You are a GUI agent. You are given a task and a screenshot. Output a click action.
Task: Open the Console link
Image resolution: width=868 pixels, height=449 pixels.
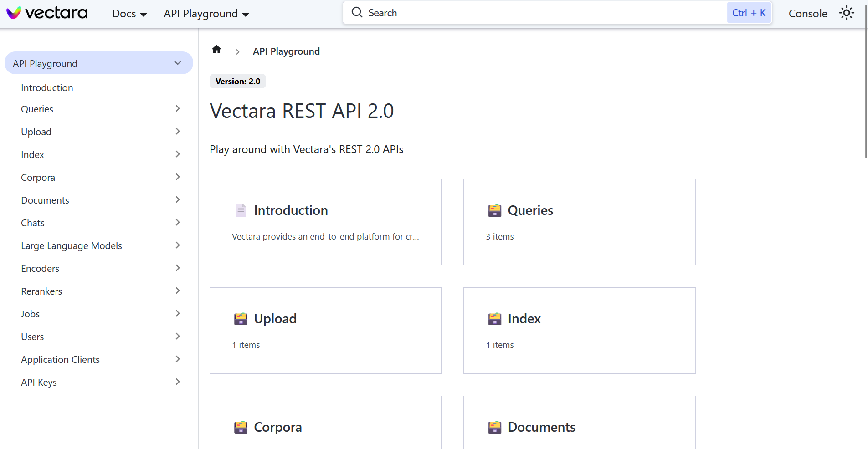[x=807, y=14]
